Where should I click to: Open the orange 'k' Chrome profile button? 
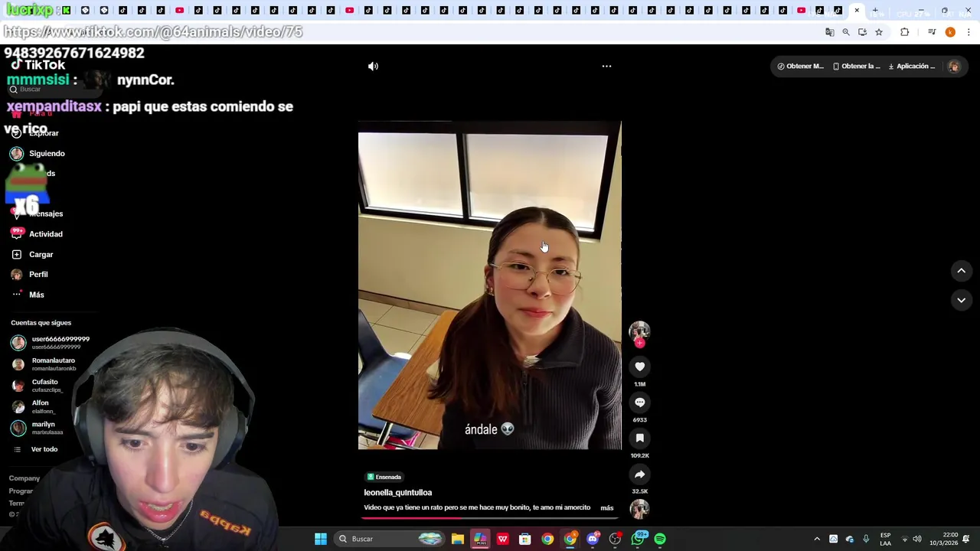tap(950, 32)
